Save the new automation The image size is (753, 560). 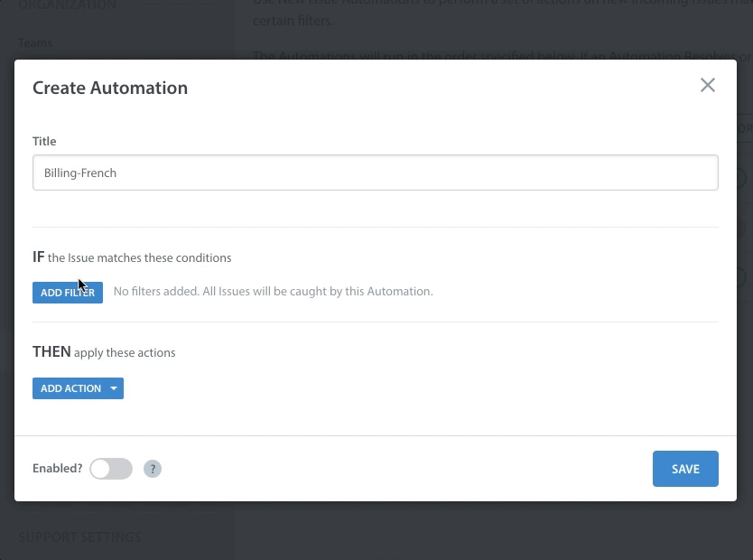click(685, 469)
